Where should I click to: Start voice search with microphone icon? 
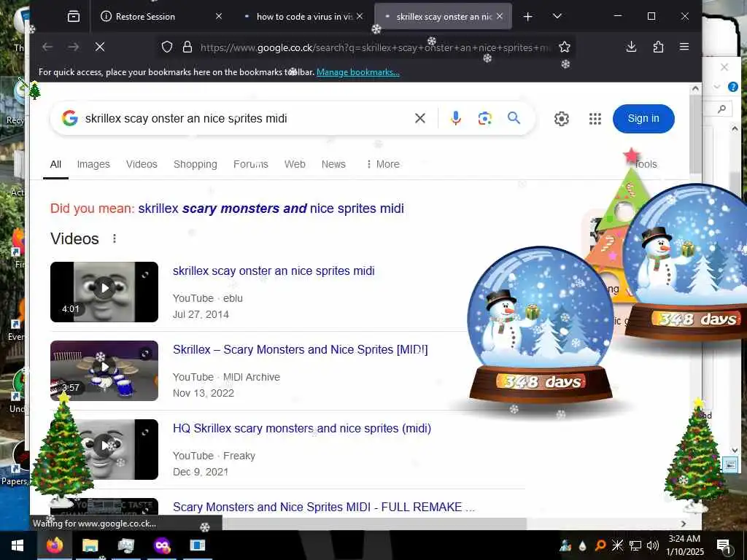pos(455,118)
